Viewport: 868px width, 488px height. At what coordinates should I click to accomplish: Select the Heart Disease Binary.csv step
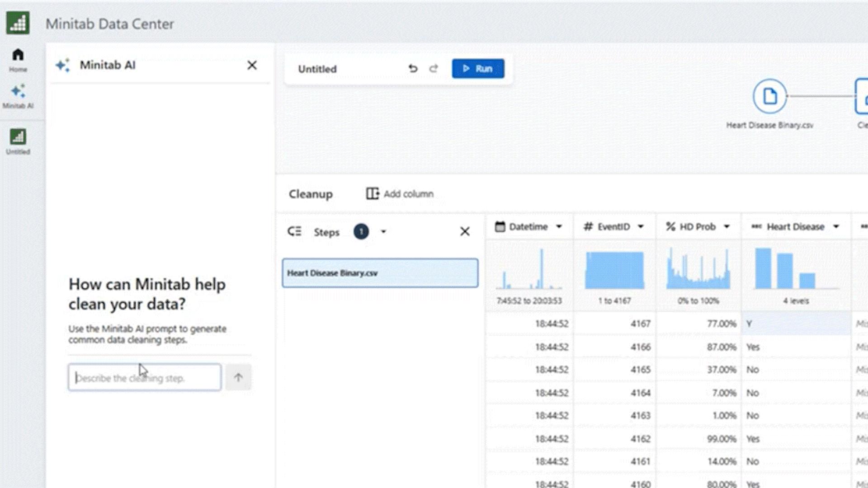[x=380, y=273]
